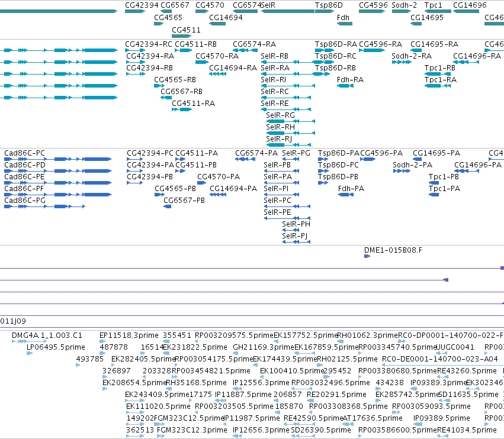This screenshot has width=504, height=439.
Task: Select the Cad86C-PC protein label
Action: [24, 153]
